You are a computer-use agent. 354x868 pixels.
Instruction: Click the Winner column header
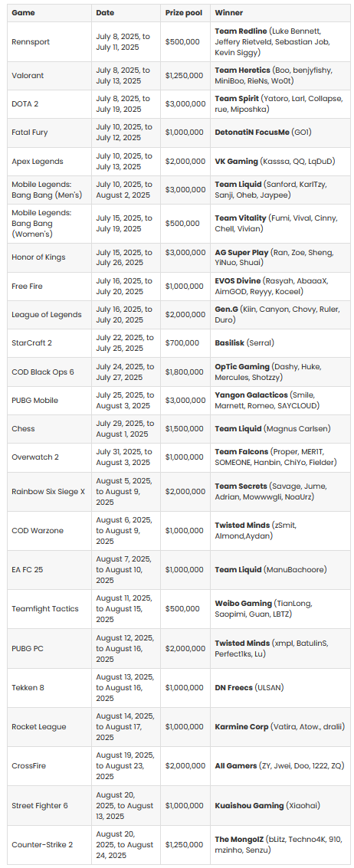click(229, 12)
